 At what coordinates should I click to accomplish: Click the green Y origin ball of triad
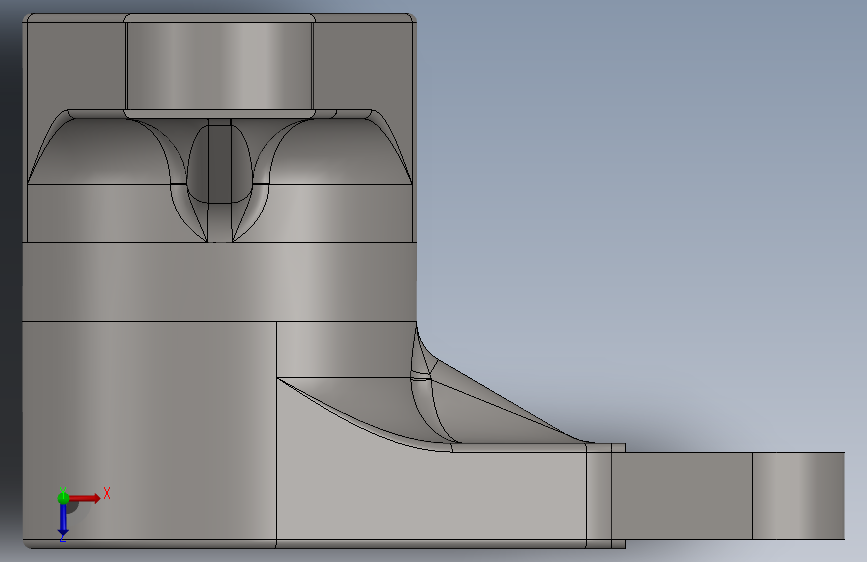point(63,498)
